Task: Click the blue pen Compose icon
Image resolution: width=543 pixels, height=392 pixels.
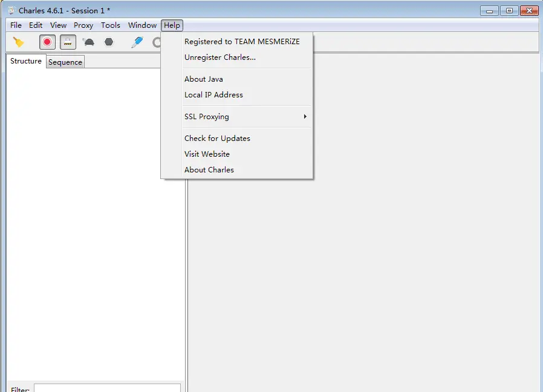Action: click(x=137, y=42)
